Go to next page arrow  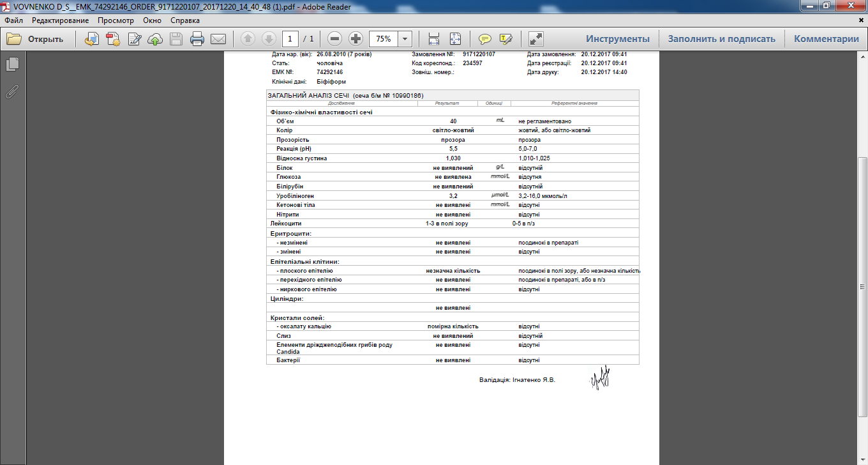(269, 39)
